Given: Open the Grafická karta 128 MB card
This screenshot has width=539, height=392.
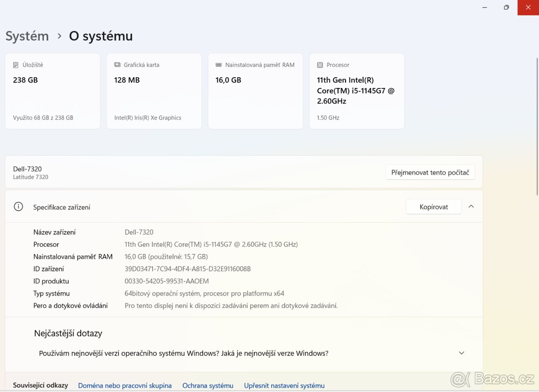Looking at the screenshot, I should coord(154,91).
